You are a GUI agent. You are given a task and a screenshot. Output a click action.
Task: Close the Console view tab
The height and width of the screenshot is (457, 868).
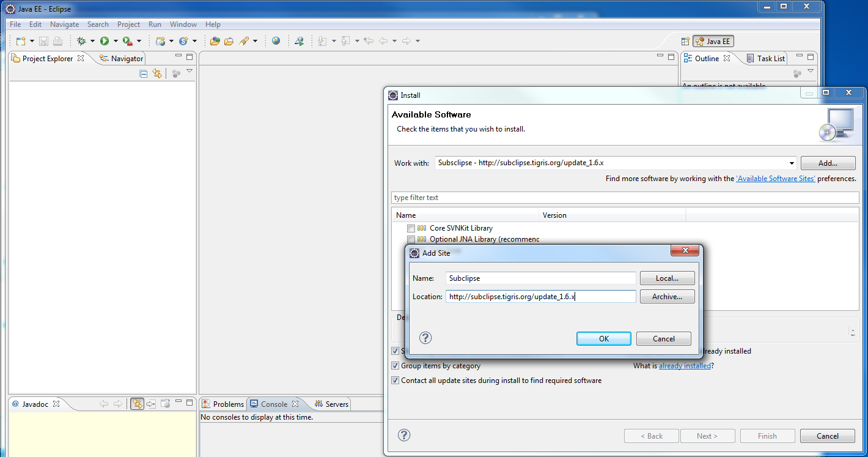point(295,404)
